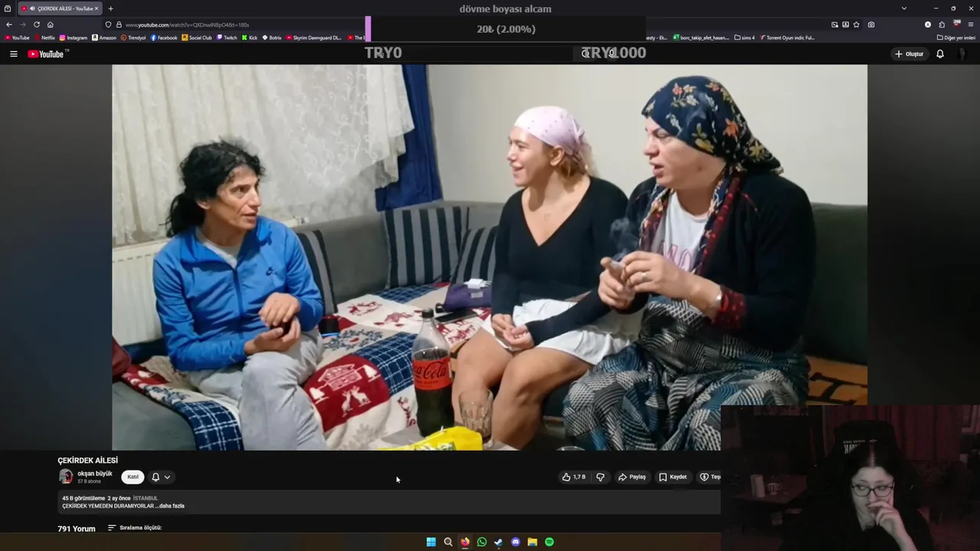Open Firefox from the taskbar
This screenshot has height=551, width=980.
point(465,542)
